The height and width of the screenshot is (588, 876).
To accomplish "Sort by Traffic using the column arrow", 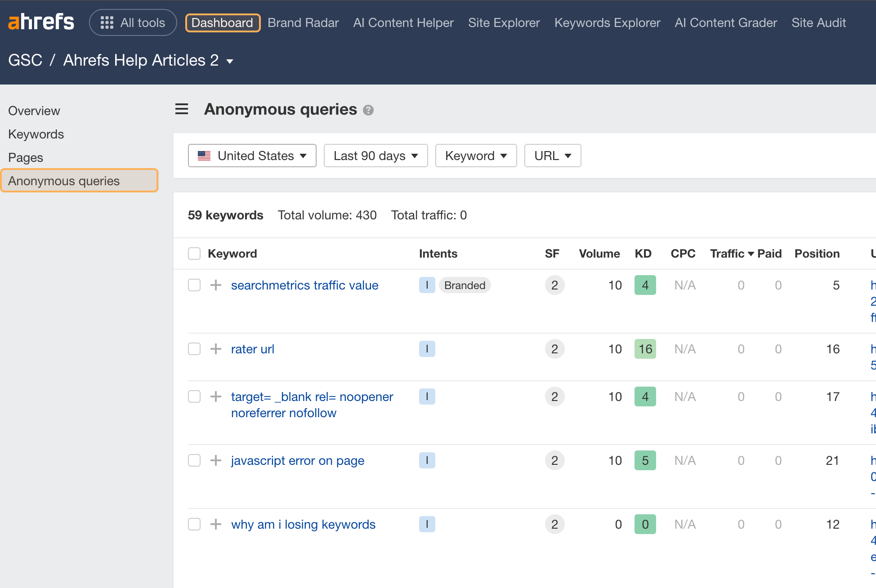I will click(752, 254).
